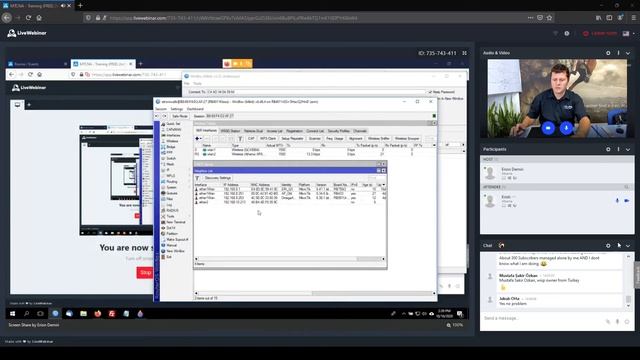Collapse the Participants panel

click(628, 149)
